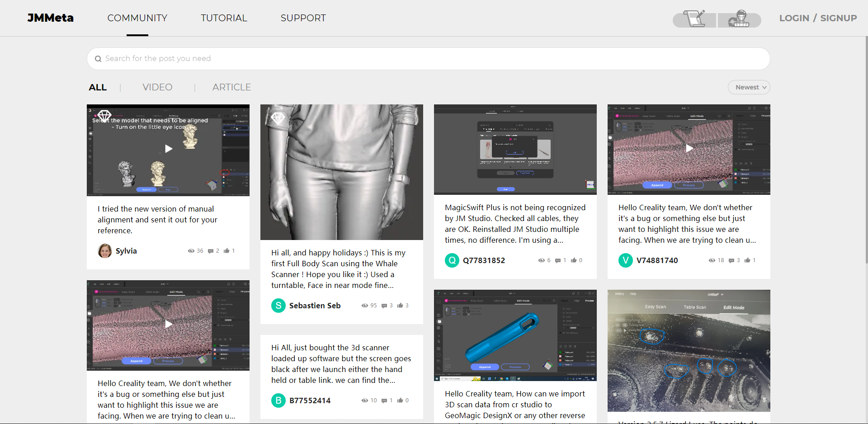The width and height of the screenshot is (868, 424).
Task: Open 'just bought the 3d scanner' post text
Action: [341, 364]
